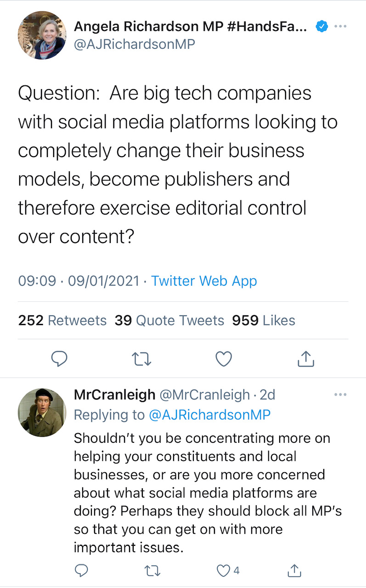Viewport: 366px width, 588px height.
Task: View the 39 Quote Tweets
Action: point(169,320)
